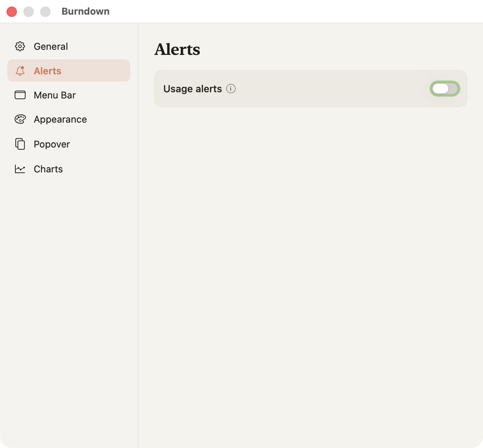This screenshot has width=483, height=448.
Task: Show the Charts settings section
Action: [x=69, y=169]
